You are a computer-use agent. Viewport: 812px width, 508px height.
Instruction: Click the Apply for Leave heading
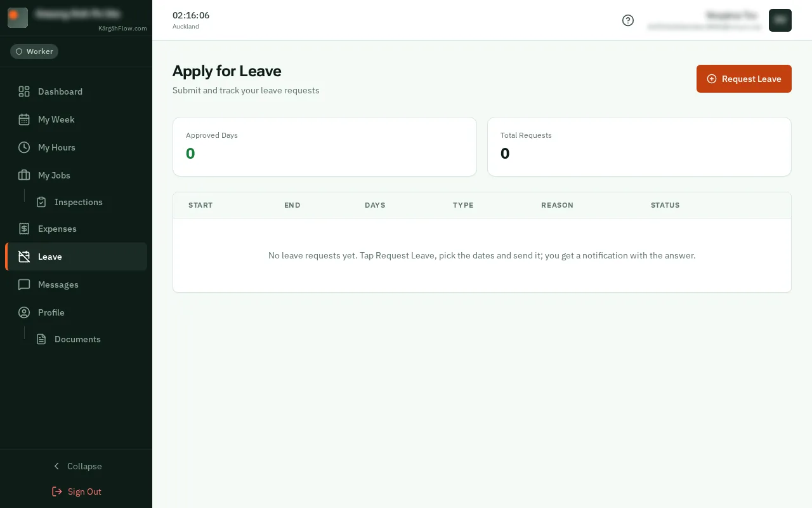click(x=227, y=71)
